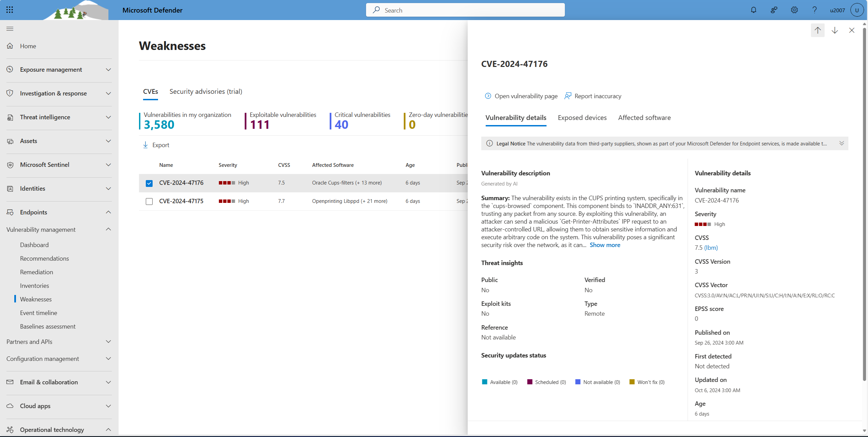Go to next item with down arrow

835,30
